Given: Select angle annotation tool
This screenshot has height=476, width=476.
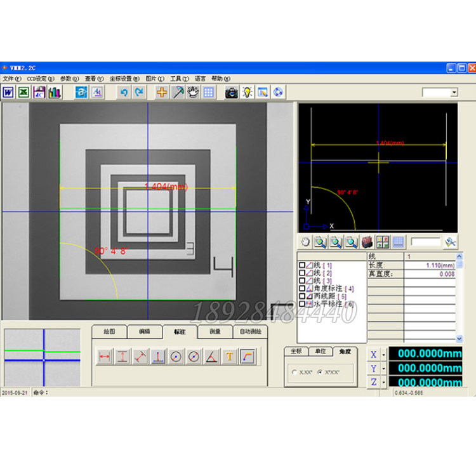Looking at the screenshot, I should pyautogui.click(x=211, y=357).
